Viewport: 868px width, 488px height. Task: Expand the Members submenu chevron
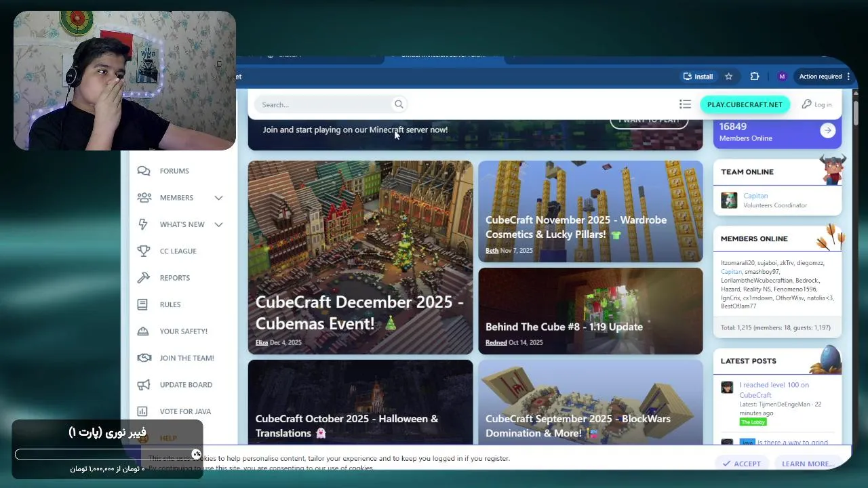[x=218, y=198]
